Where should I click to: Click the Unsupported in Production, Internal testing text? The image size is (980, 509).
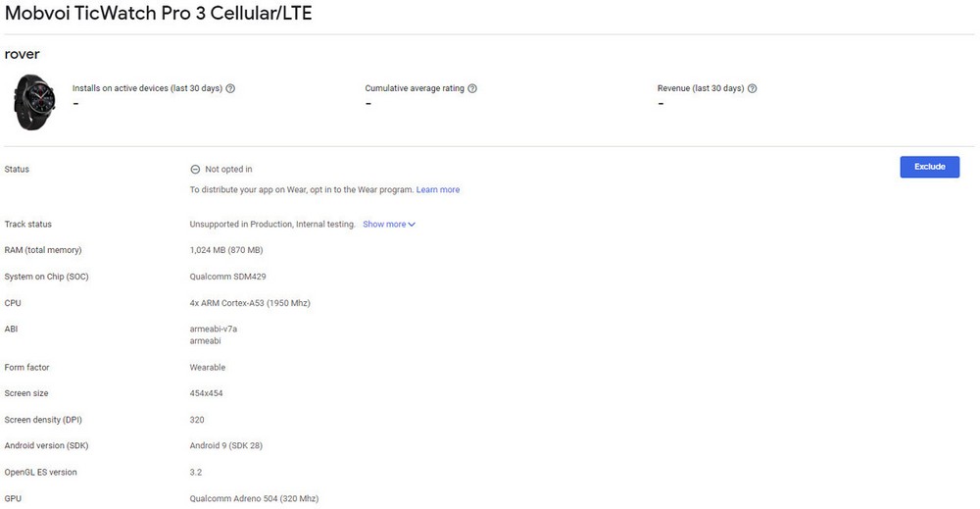pyautogui.click(x=271, y=224)
